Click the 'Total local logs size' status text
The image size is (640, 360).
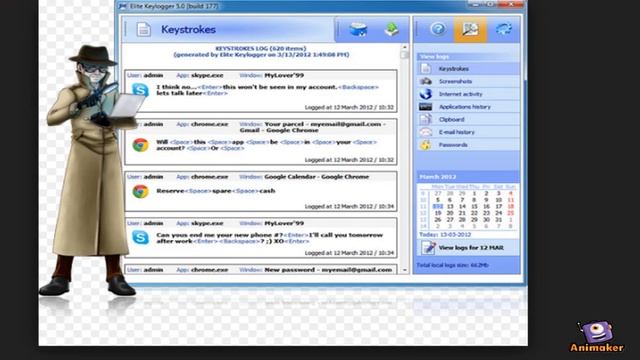452,265
